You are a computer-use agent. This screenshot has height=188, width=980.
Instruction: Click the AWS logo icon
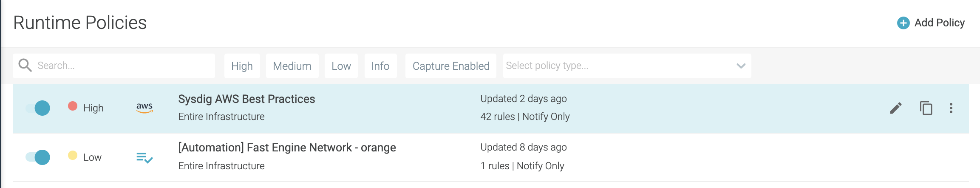(x=144, y=108)
